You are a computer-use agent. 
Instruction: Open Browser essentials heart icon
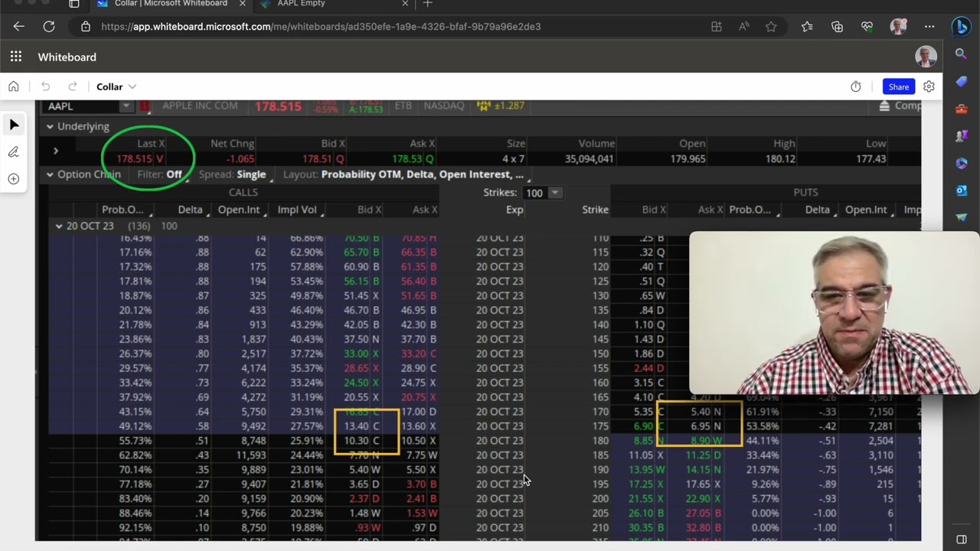867,27
